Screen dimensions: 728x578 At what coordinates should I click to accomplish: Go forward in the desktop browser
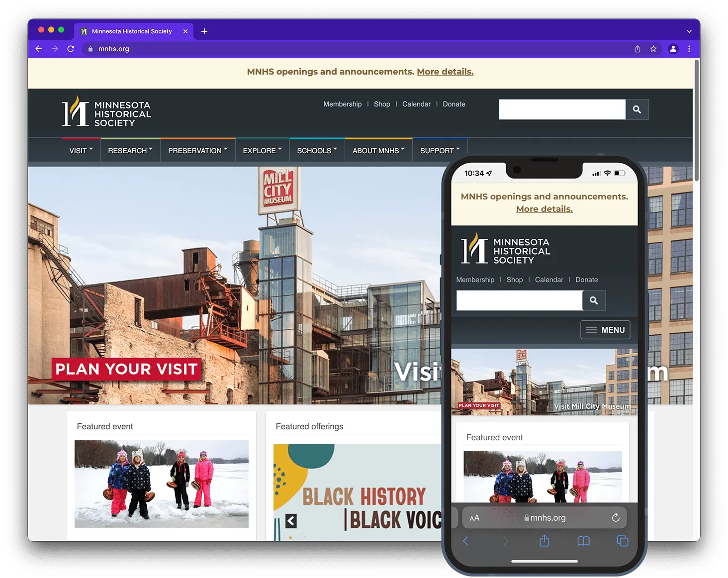(55, 49)
